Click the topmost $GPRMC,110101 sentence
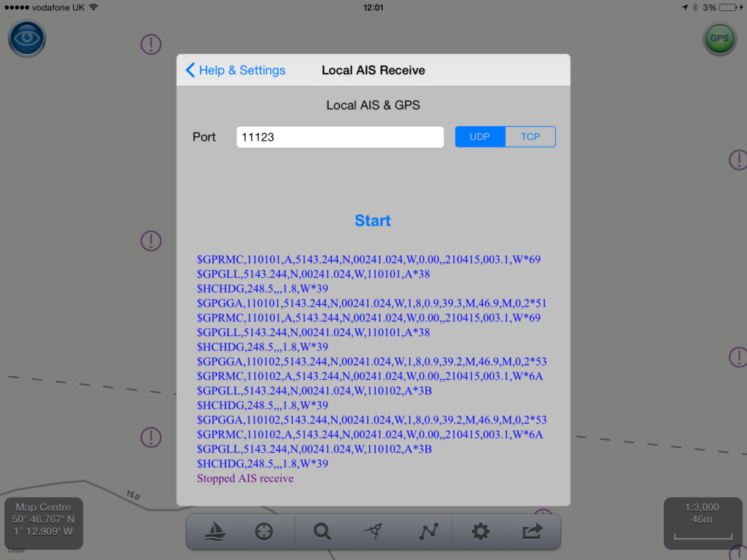The height and width of the screenshot is (560, 747). [368, 260]
